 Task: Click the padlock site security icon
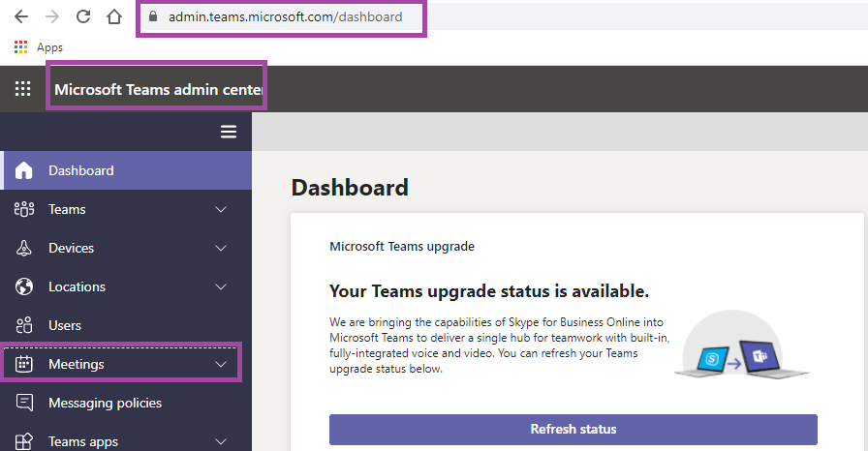click(153, 16)
